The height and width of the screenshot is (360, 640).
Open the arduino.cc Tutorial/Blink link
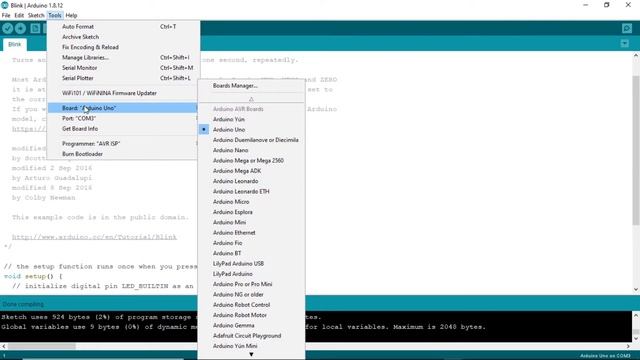94,237
